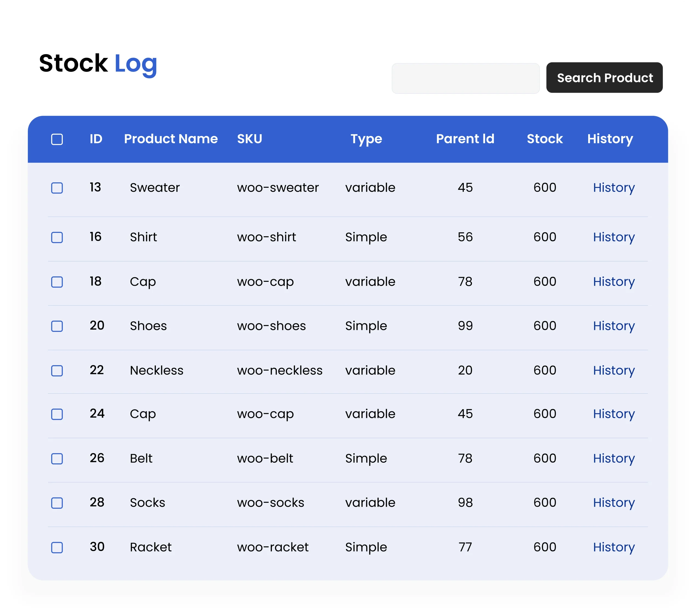Image resolution: width=700 pixels, height=615 pixels.
Task: Click the Shoes product name
Action: (x=148, y=326)
